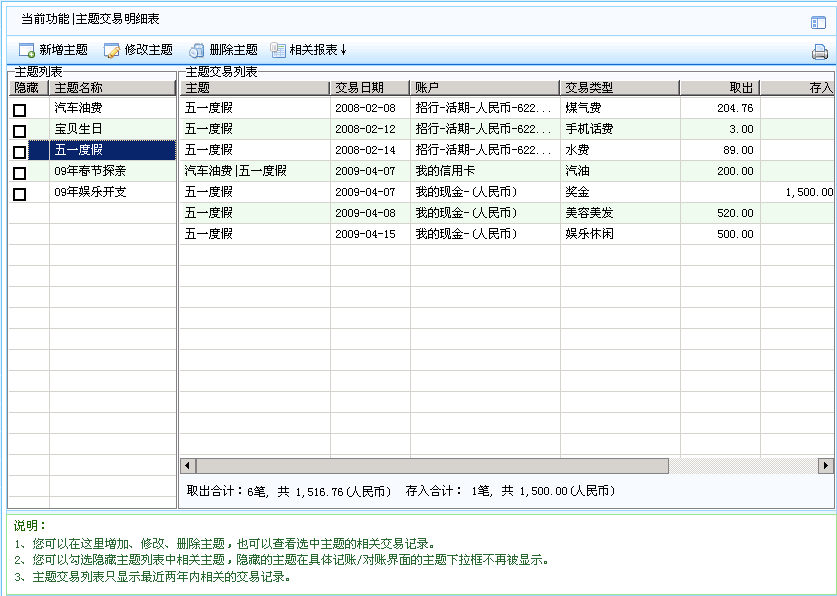The image size is (837, 596).
Task: Expand the 相关报表 dropdown arrow
Action: pyautogui.click(x=343, y=50)
